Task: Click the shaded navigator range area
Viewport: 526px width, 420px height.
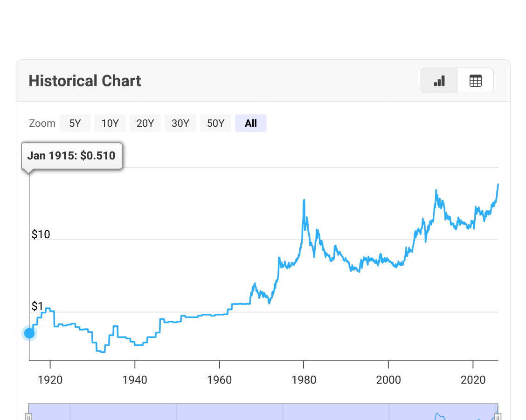Action: [x=233, y=412]
